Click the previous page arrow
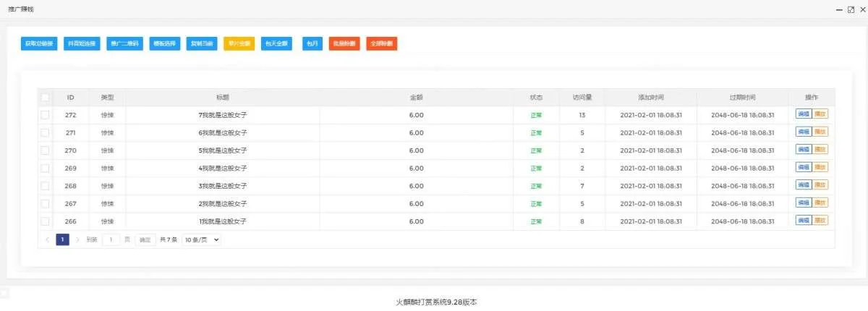Image resolution: width=868 pixels, height=311 pixels. tap(48, 239)
